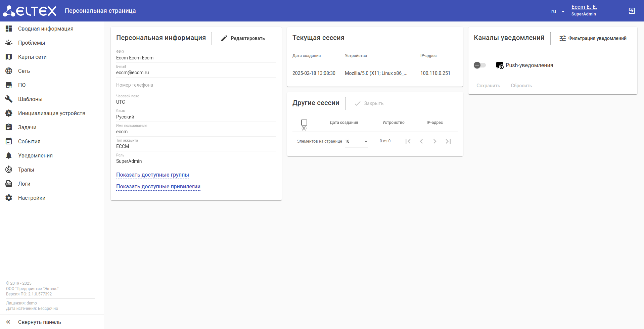Viewport: 644px width, 329px height.
Task: Go to the next sessions page
Action: 434,141
